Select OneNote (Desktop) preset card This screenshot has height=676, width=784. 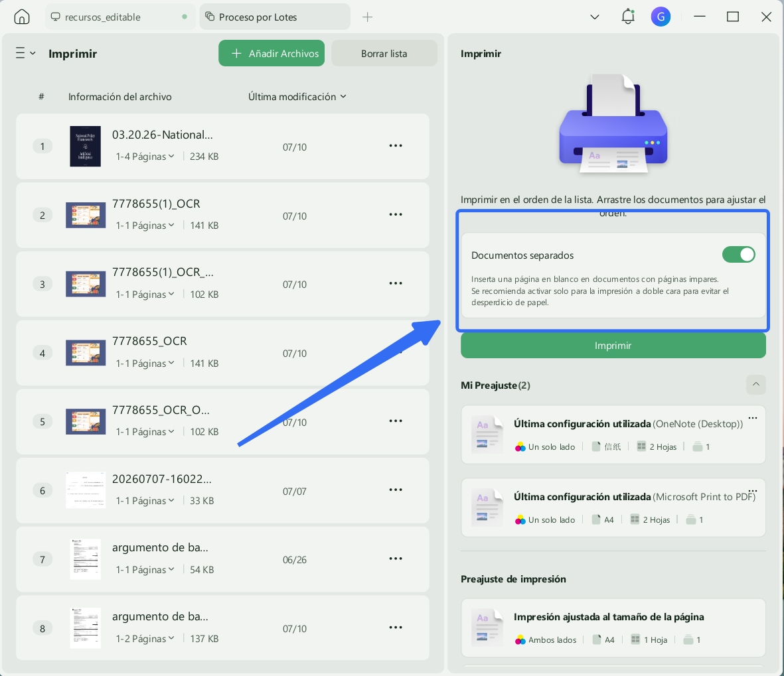pyautogui.click(x=613, y=435)
